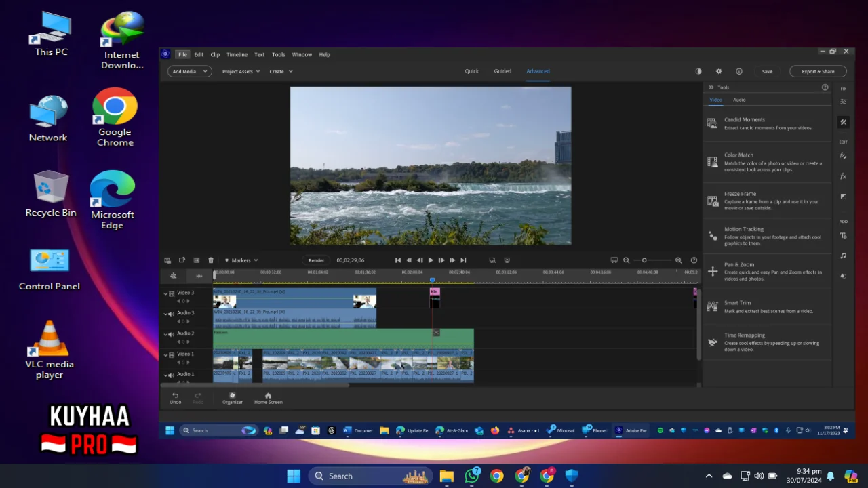The width and height of the screenshot is (868, 488).
Task: Click the Windows Start button on taskbar
Action: click(x=294, y=476)
